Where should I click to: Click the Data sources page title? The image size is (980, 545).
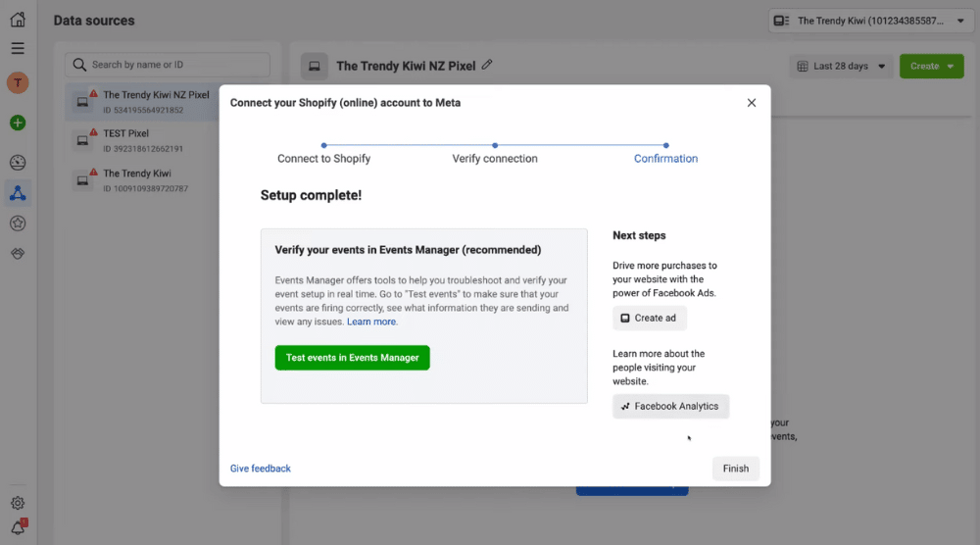click(94, 20)
